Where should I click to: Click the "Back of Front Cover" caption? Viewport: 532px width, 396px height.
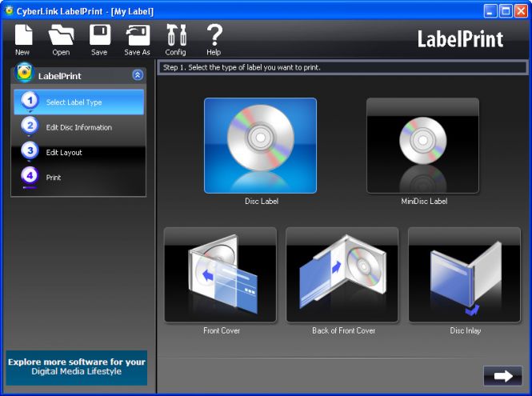point(344,330)
